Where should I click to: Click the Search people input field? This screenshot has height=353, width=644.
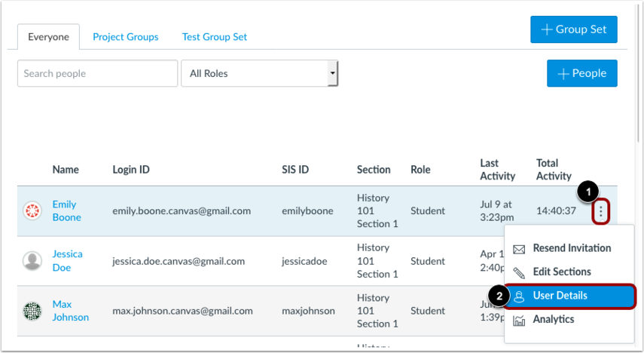coord(97,73)
